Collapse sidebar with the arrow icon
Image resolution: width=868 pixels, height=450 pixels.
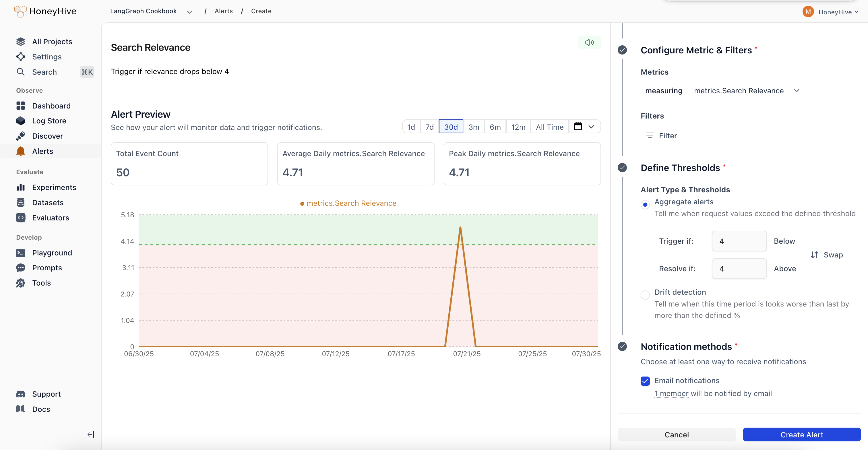pos(91,435)
